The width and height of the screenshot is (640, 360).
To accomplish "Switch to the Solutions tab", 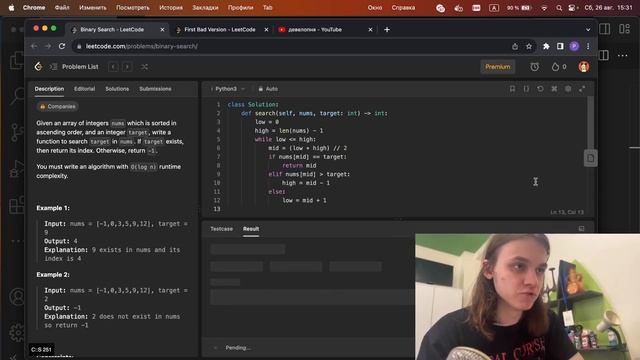I will 117,89.
